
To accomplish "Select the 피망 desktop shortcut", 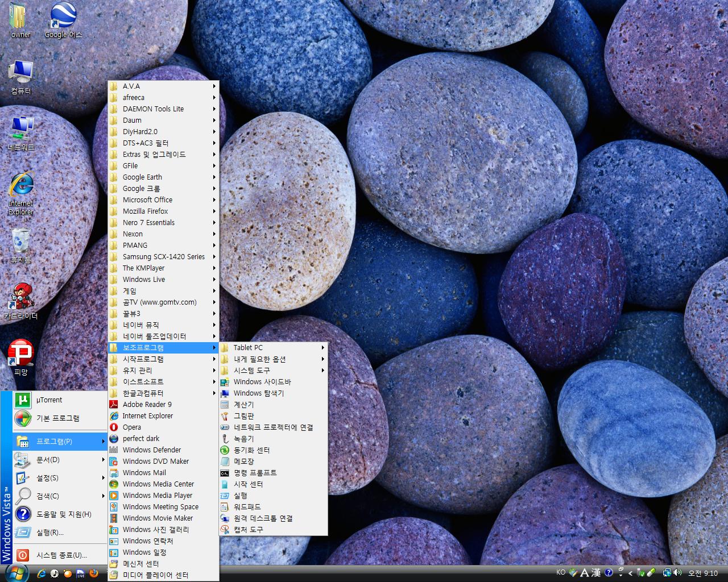I will click(x=20, y=358).
